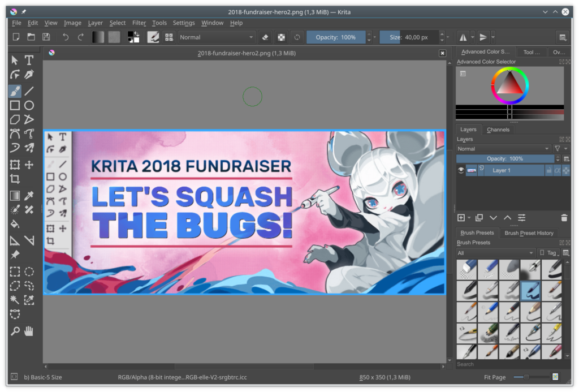Create a new document from toolbar
Screen dimensions: 579x392
[16, 37]
